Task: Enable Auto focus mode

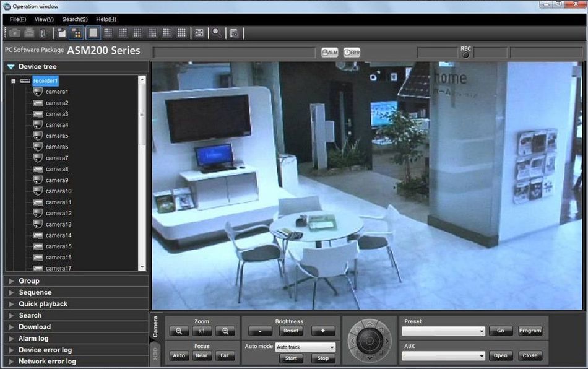Action: pos(178,355)
